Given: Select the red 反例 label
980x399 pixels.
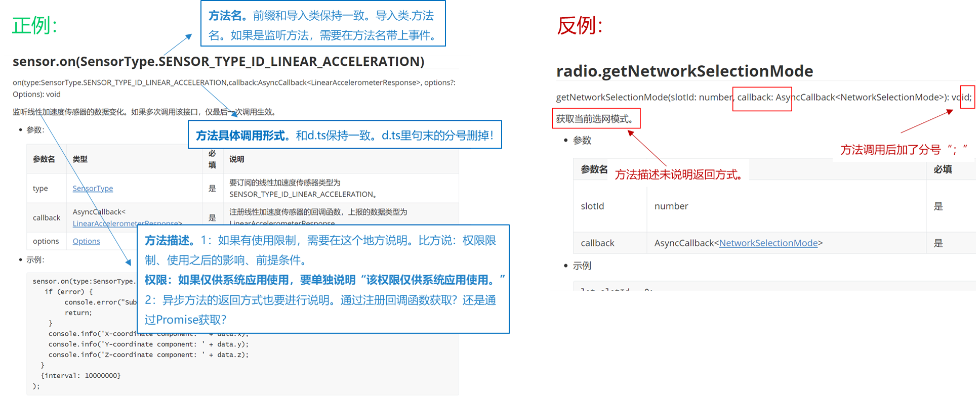Looking at the screenshot, I should [x=580, y=26].
